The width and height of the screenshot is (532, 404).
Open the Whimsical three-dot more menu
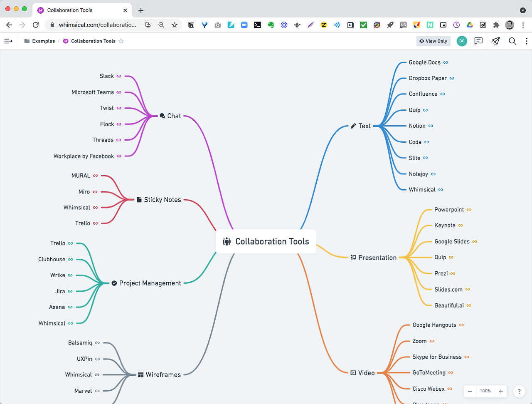(527, 41)
